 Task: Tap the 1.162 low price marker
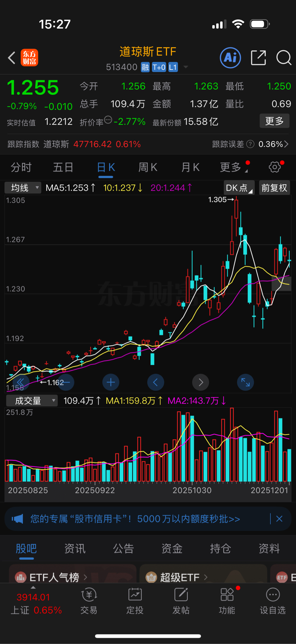52,383
